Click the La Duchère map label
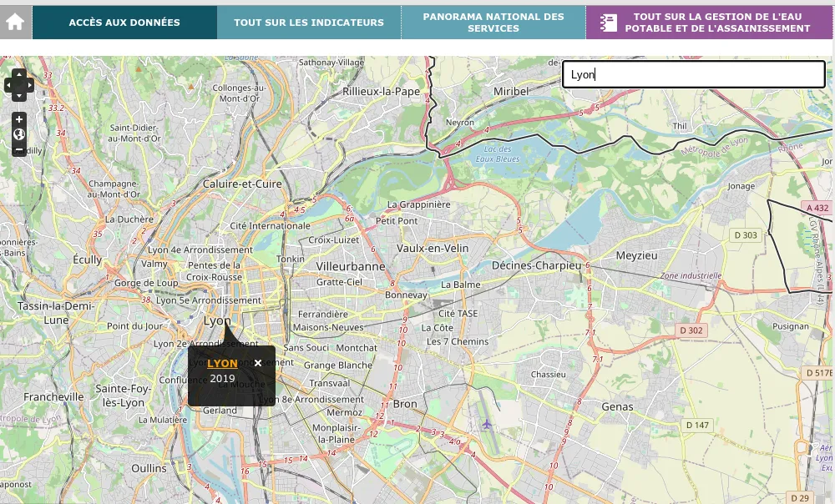This screenshot has height=504, width=835. [129, 219]
